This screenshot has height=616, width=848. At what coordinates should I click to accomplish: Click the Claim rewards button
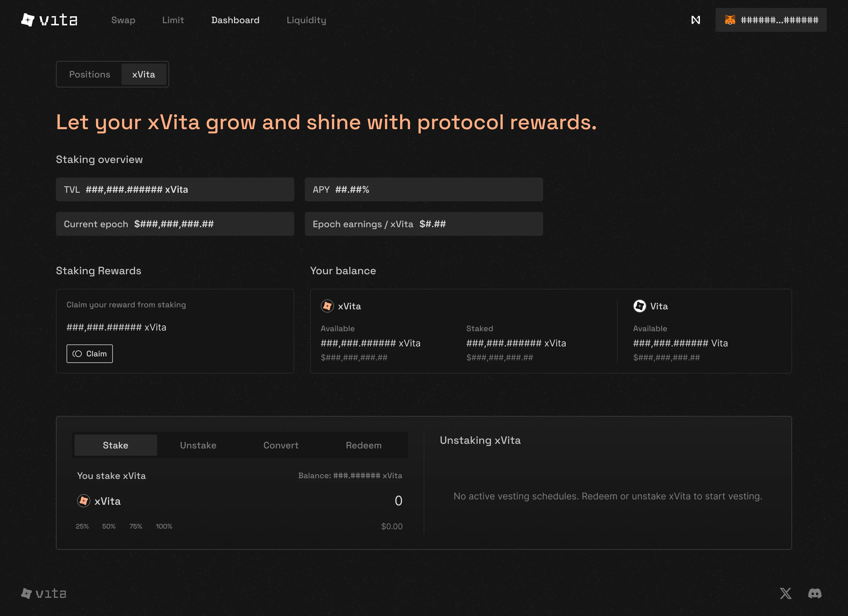tap(89, 353)
